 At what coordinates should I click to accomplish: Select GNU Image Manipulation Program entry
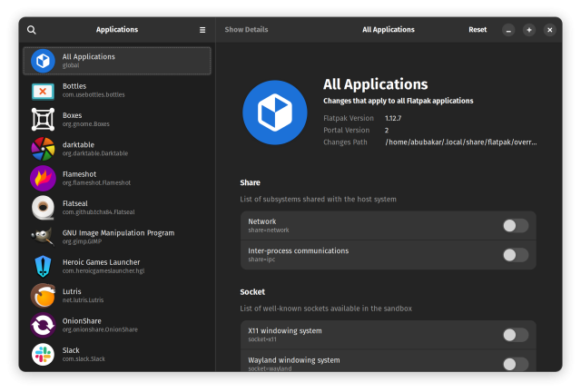117,237
